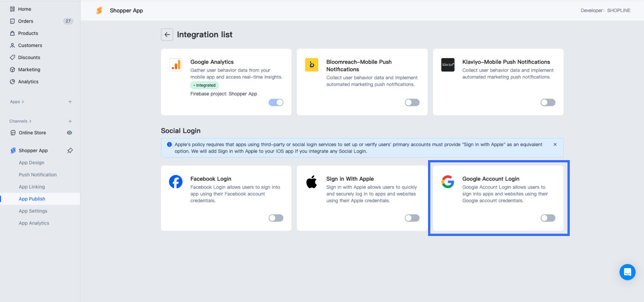Click the Orders icon in the sidebar

coord(13,21)
